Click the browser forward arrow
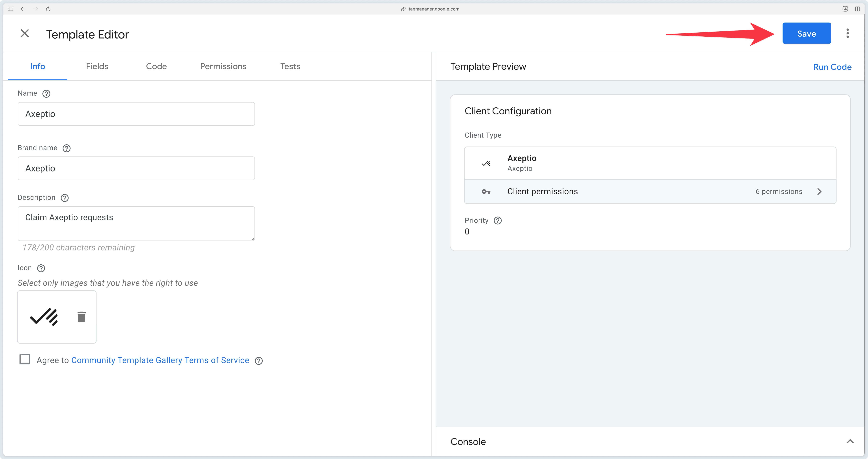The image size is (868, 459). pos(36,9)
